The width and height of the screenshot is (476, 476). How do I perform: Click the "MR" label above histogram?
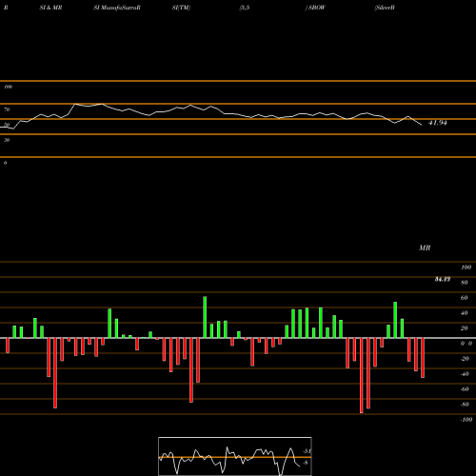coord(425,248)
